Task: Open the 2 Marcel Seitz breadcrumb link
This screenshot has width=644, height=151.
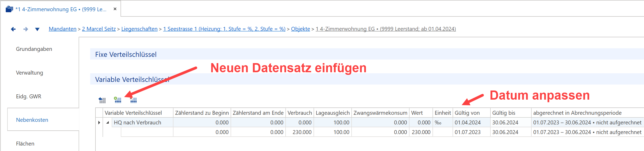Action: click(99, 29)
